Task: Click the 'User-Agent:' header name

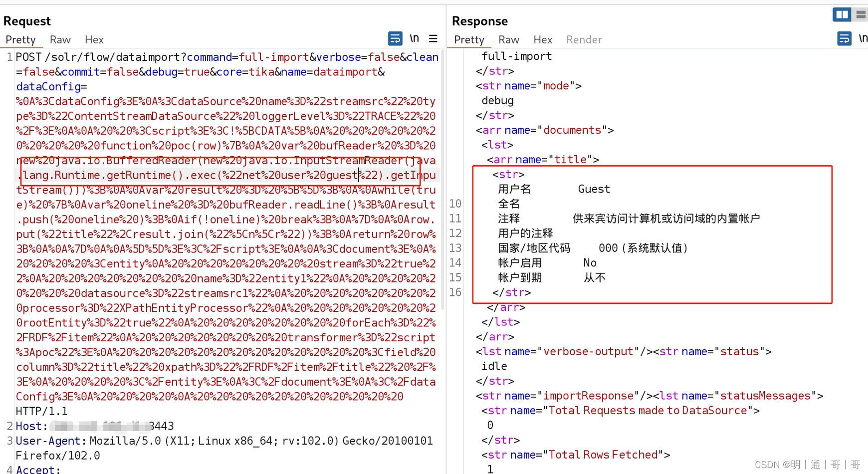Action: (51, 441)
